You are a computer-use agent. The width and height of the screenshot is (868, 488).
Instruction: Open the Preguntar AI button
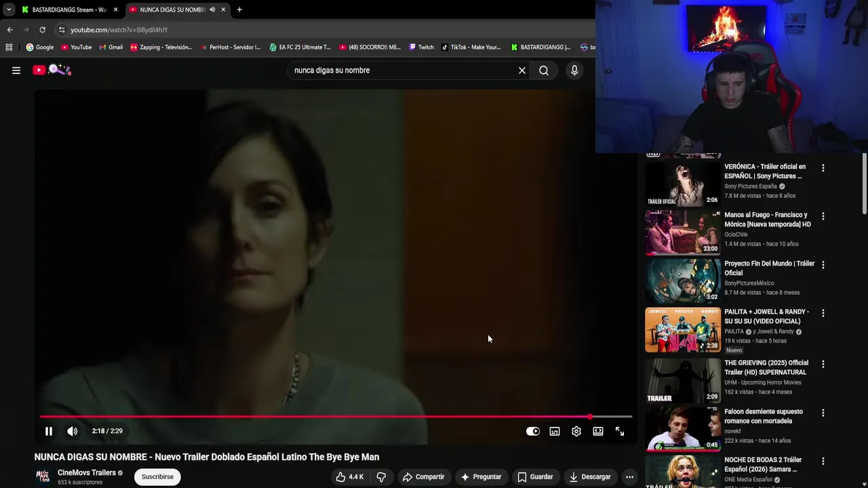point(481,476)
